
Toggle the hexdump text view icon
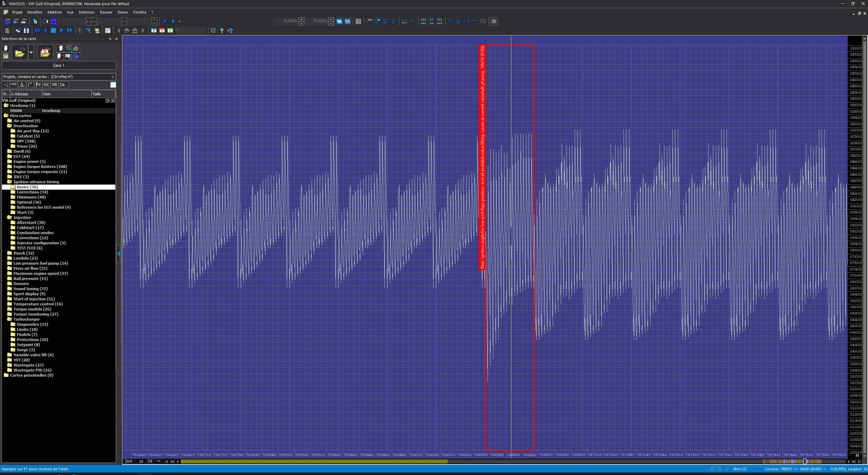point(358,21)
